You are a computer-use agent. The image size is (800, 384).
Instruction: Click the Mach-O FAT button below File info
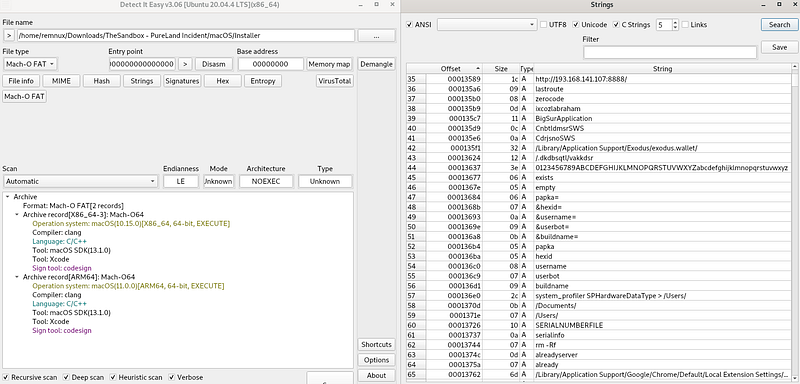[x=24, y=96]
